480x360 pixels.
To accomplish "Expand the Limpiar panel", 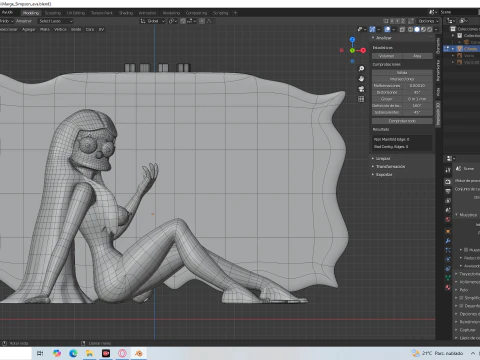I will pos(382,159).
